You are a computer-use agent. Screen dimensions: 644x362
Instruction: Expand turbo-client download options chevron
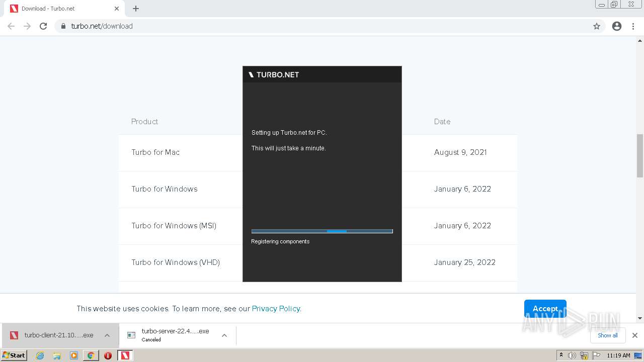(x=107, y=335)
